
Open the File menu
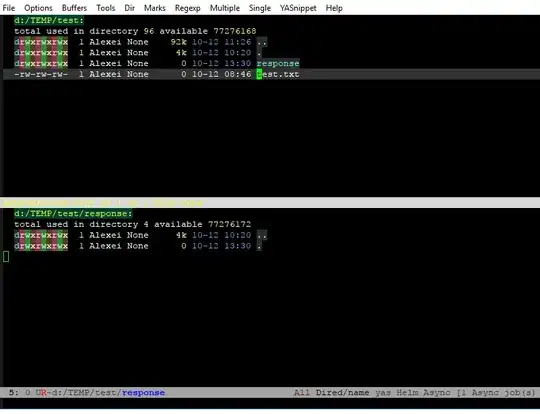point(9,8)
